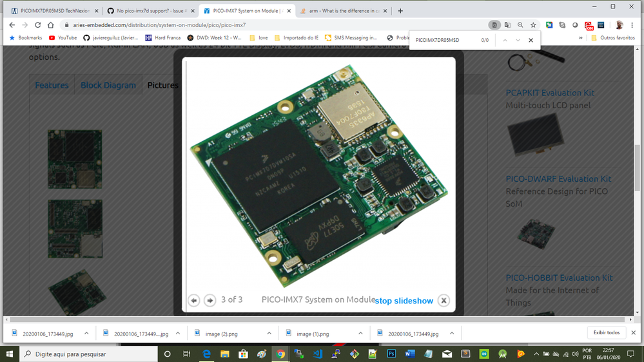Image resolution: width=644 pixels, height=362 pixels.
Task: Open the red ON extension icon
Action: tap(589, 26)
